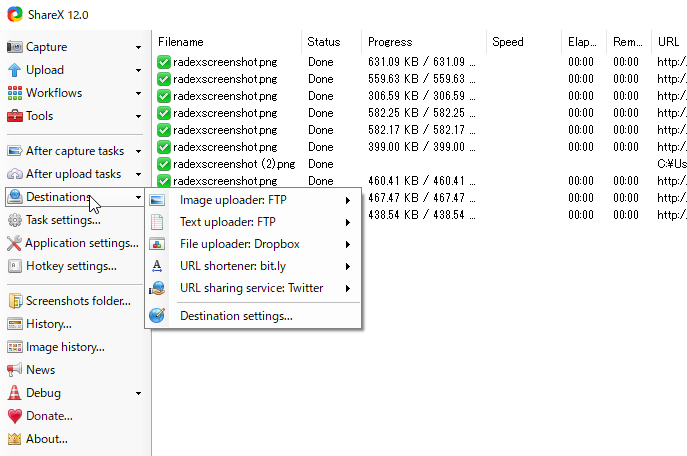
Task: Collapse the Destinations menu arrow
Action: [138, 197]
